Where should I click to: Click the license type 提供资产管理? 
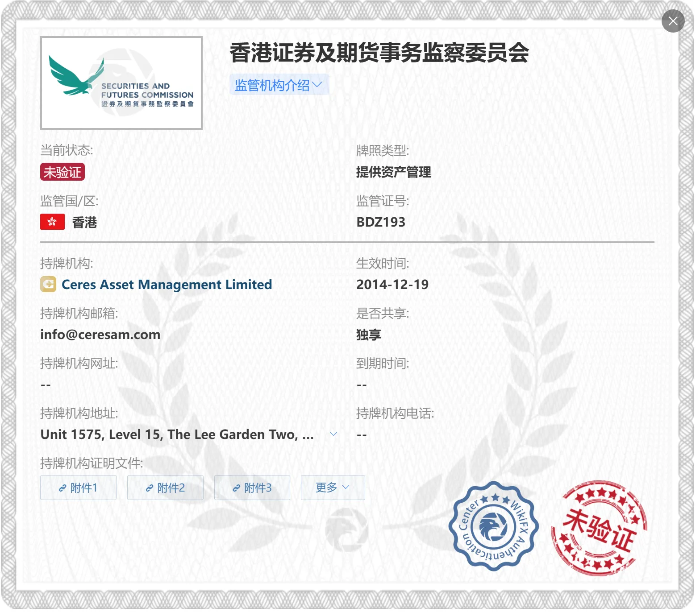tap(394, 172)
